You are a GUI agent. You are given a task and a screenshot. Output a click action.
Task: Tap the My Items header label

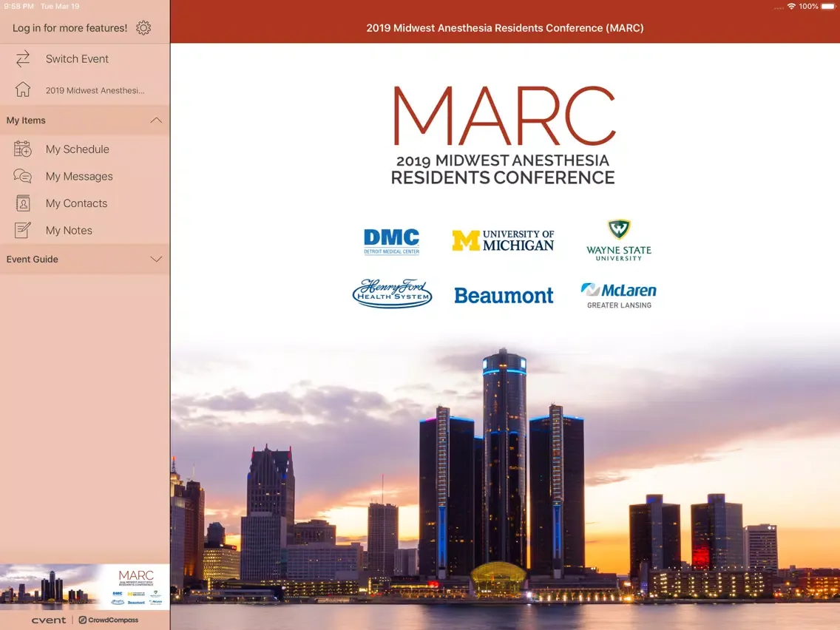pyautogui.click(x=26, y=121)
